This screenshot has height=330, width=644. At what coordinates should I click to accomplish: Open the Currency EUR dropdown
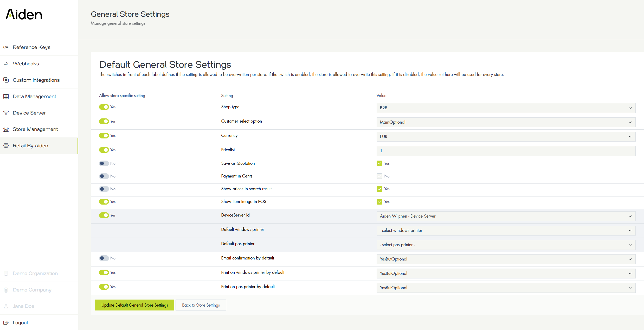point(506,137)
